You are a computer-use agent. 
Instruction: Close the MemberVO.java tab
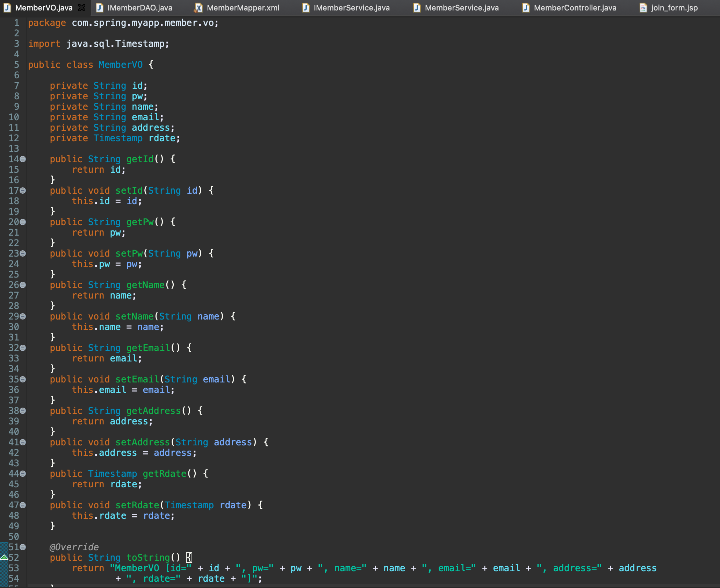coord(82,8)
